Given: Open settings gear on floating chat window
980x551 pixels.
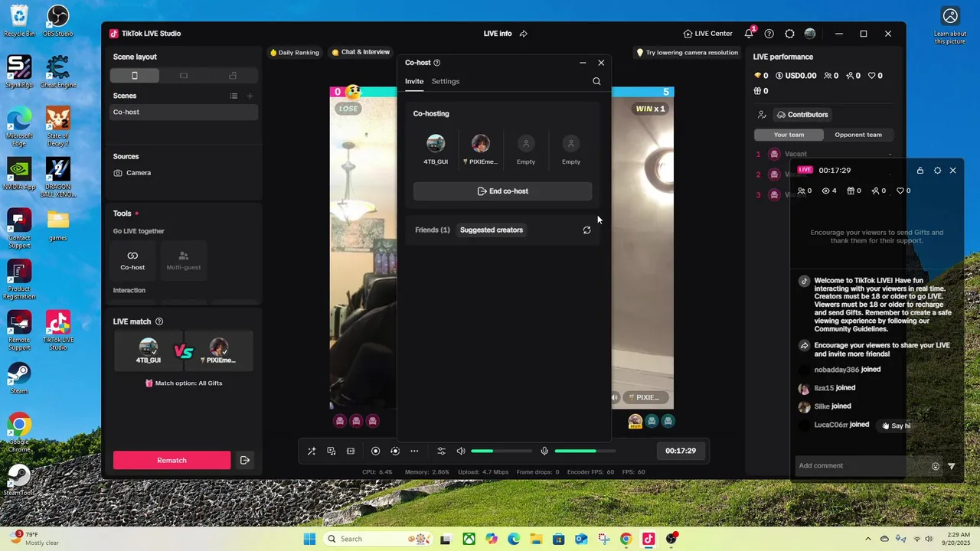Looking at the screenshot, I should click(937, 171).
